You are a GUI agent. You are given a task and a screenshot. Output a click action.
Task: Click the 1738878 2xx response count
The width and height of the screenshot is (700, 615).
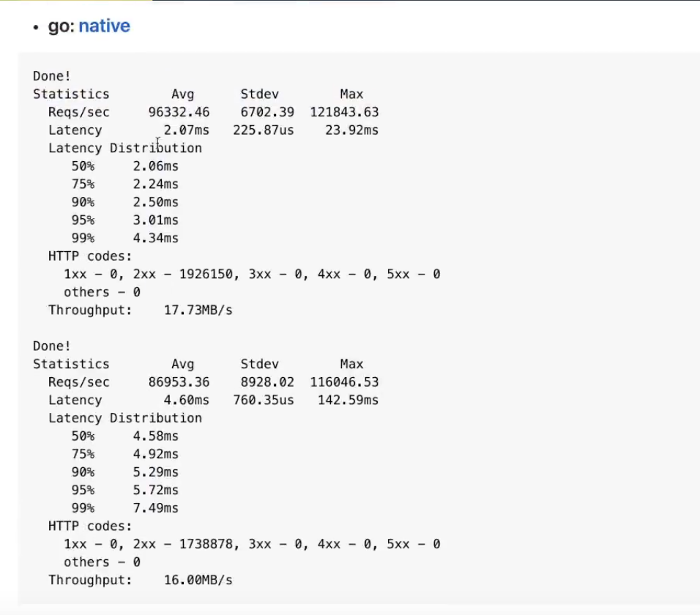pos(205,544)
